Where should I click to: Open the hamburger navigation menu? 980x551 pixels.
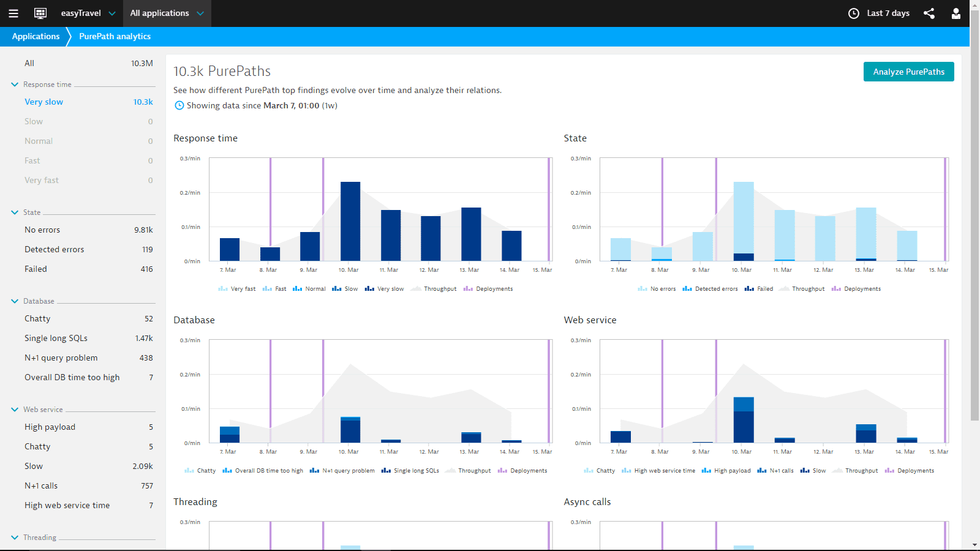point(13,13)
